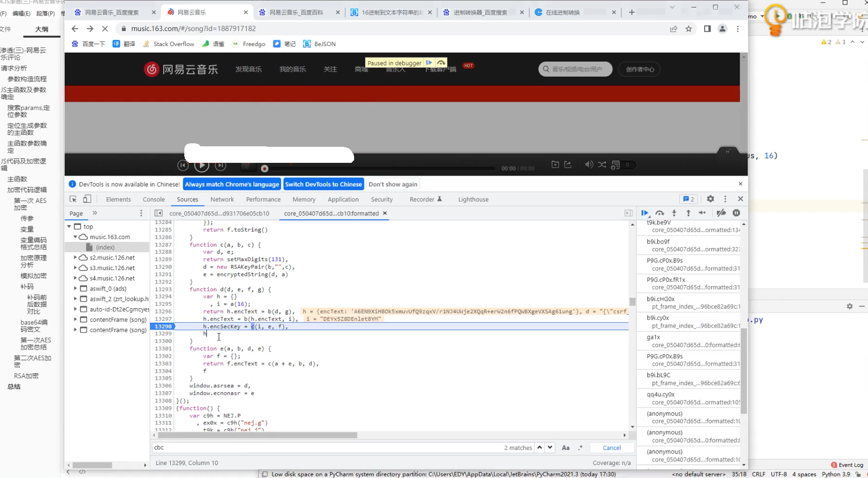868x478 pixels.
Task: Open Lighthouse panel tab
Action: point(473,199)
